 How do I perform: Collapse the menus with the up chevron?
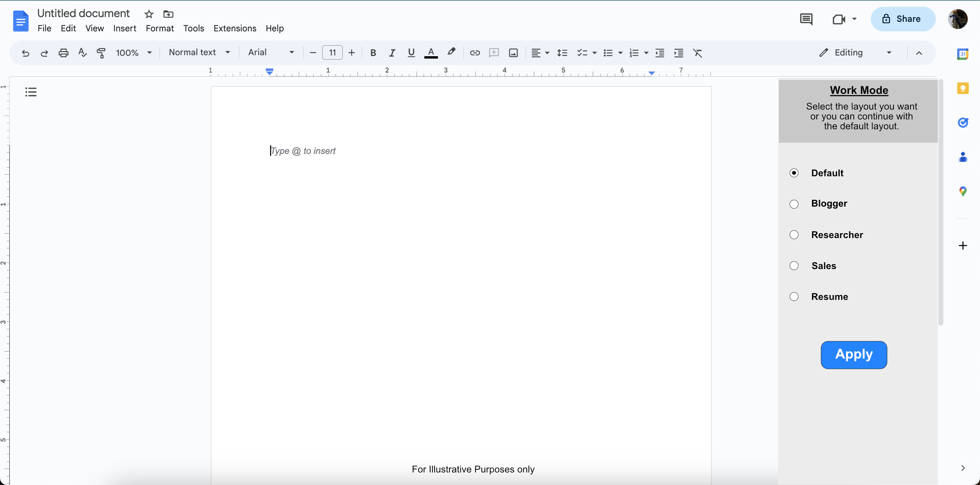tap(919, 53)
